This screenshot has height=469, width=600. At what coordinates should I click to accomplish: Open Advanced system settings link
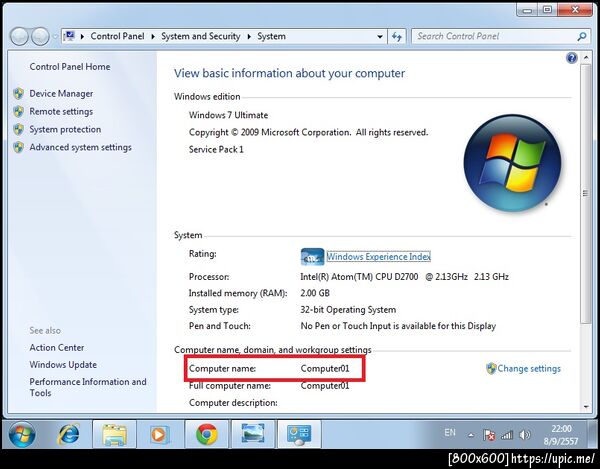click(80, 147)
